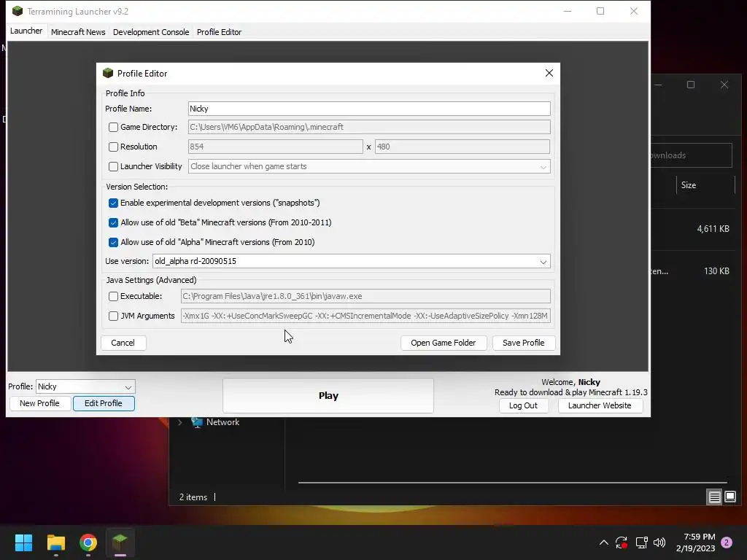Click the Executable path field
Screen dimensions: 747x560
[365, 296]
